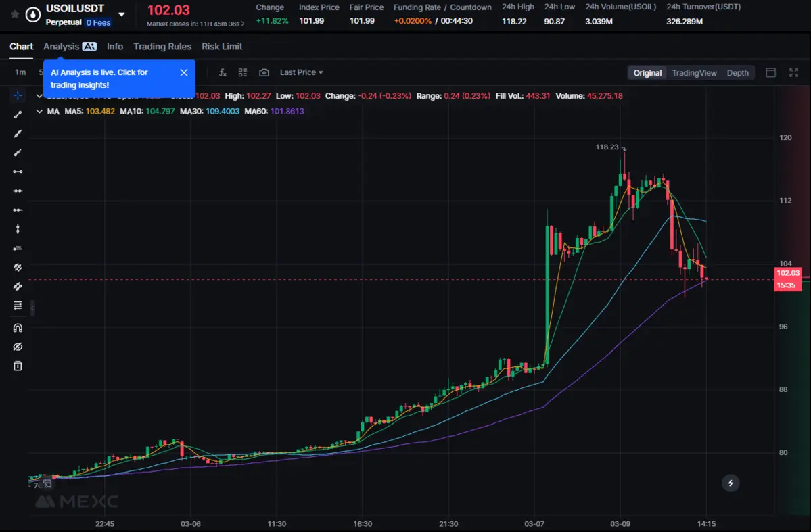811x532 pixels.
Task: Open the indicators (fx) menu
Action: click(223, 72)
